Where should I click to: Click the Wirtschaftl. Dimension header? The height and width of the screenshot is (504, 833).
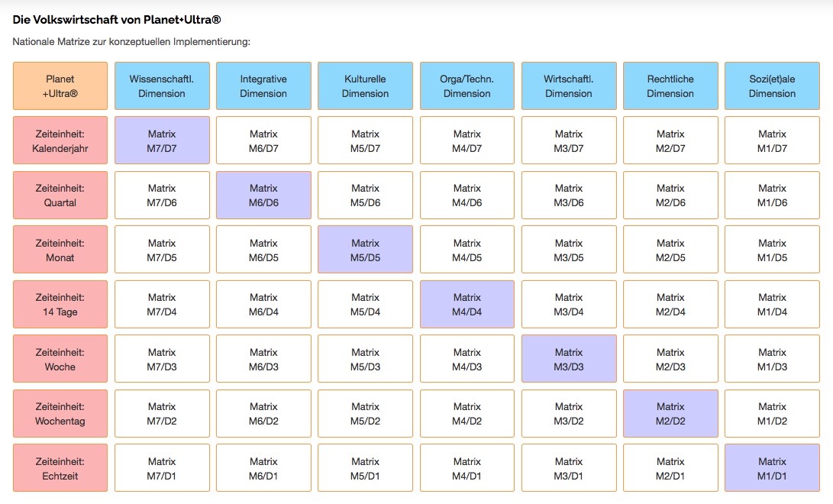tap(569, 86)
